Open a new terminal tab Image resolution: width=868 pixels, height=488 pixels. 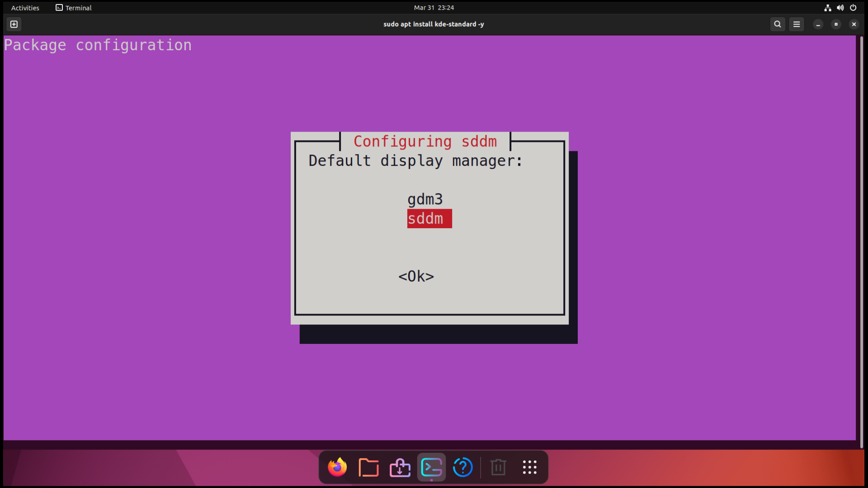click(14, 24)
